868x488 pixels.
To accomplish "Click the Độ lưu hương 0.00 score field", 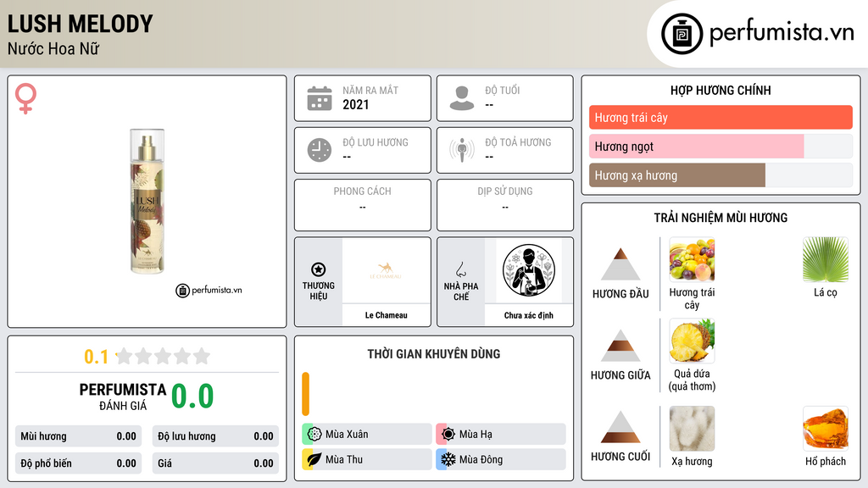I will click(215, 436).
